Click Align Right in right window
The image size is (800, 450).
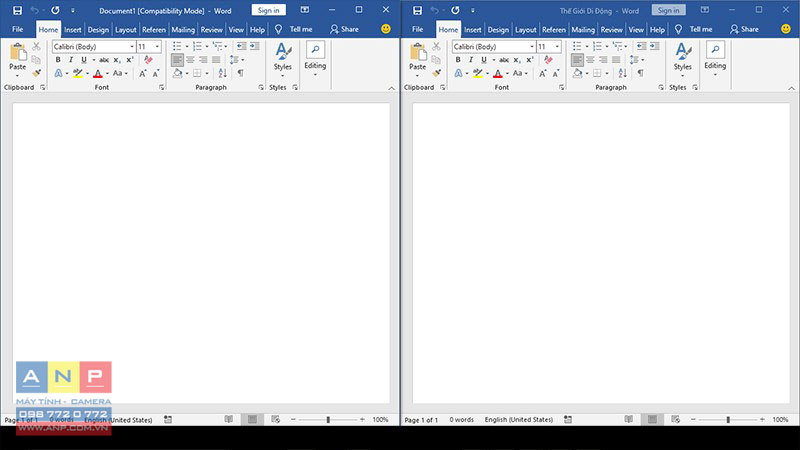coord(603,60)
